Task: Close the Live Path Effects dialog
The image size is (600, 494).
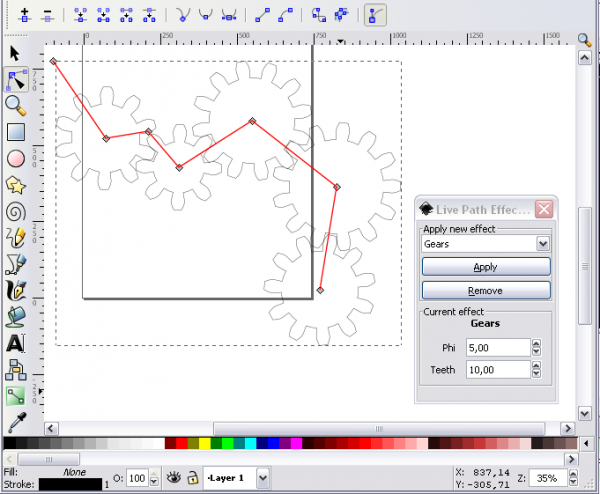Action: (x=544, y=209)
